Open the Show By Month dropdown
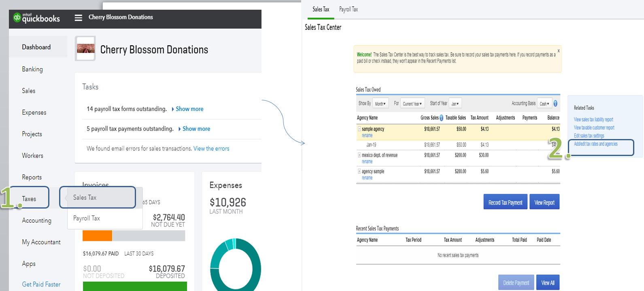This screenshot has height=291, width=644. tap(380, 103)
